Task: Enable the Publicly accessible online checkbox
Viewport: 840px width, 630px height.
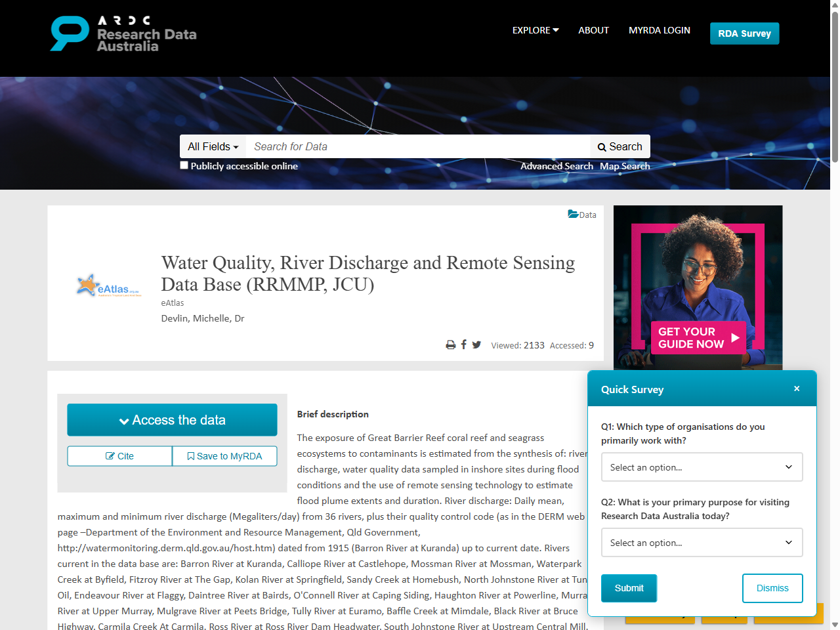Action: point(184,165)
